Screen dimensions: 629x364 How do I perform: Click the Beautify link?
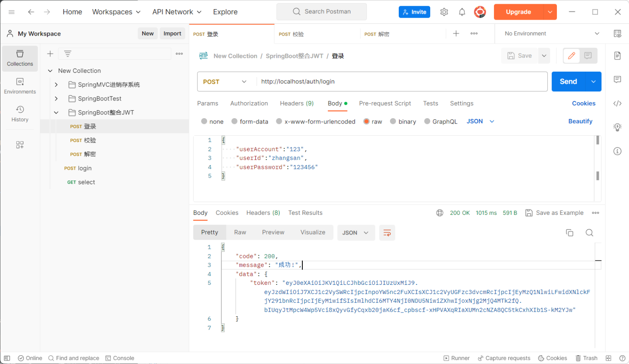[580, 121]
